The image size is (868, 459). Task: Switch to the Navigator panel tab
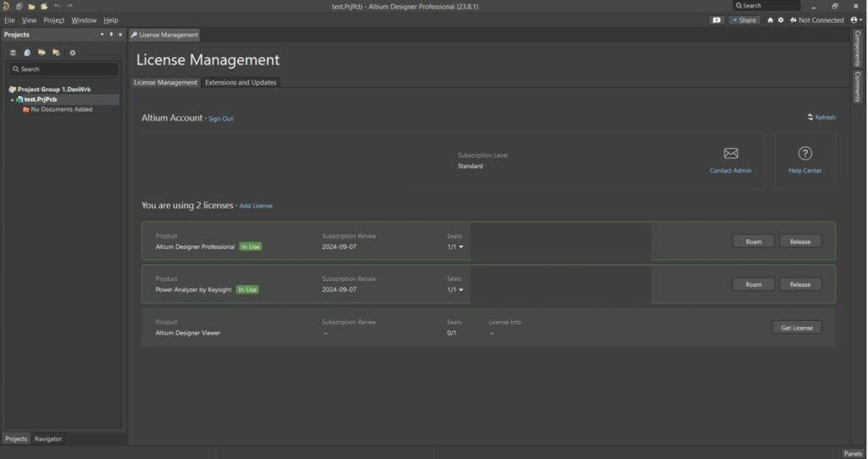(47, 439)
